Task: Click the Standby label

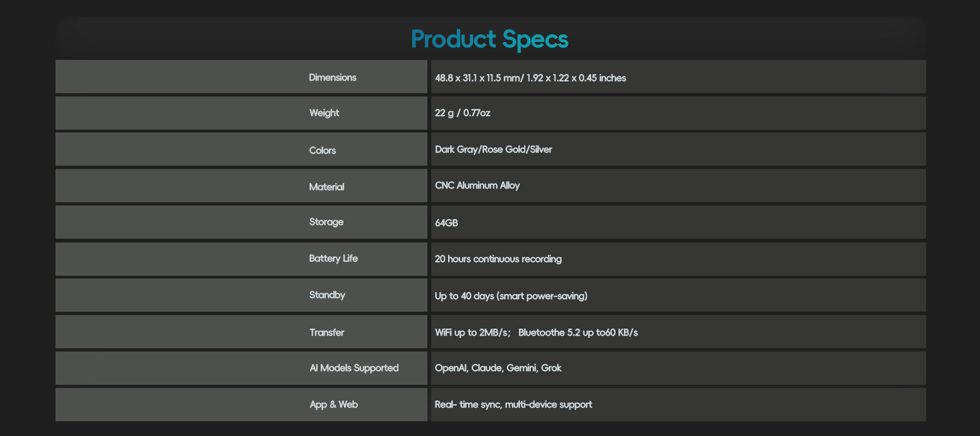Action: point(327,295)
